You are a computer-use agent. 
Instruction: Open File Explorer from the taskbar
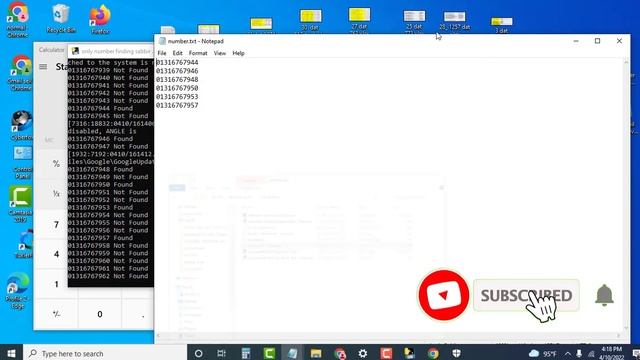[316, 353]
